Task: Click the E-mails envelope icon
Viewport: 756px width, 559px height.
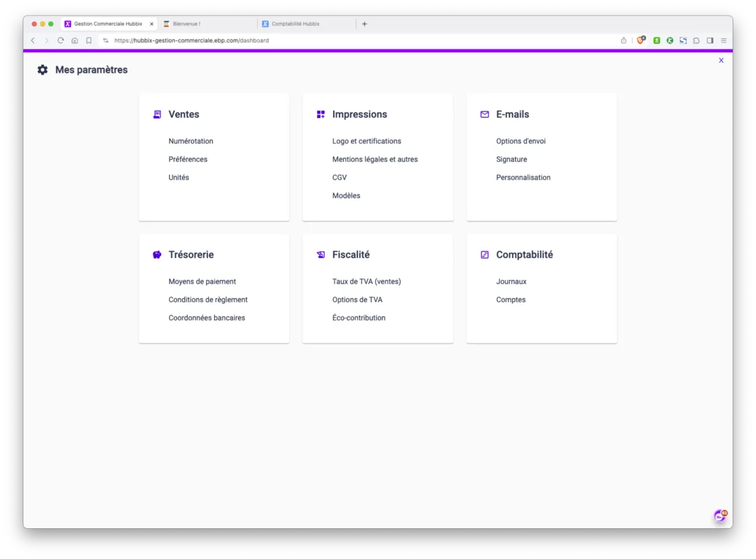Action: pos(484,115)
